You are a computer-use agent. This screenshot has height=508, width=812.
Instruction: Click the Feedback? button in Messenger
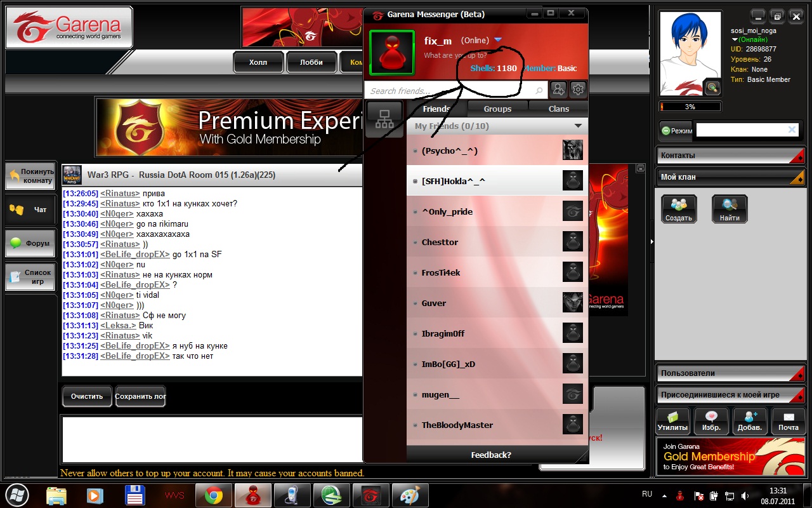pos(491,455)
